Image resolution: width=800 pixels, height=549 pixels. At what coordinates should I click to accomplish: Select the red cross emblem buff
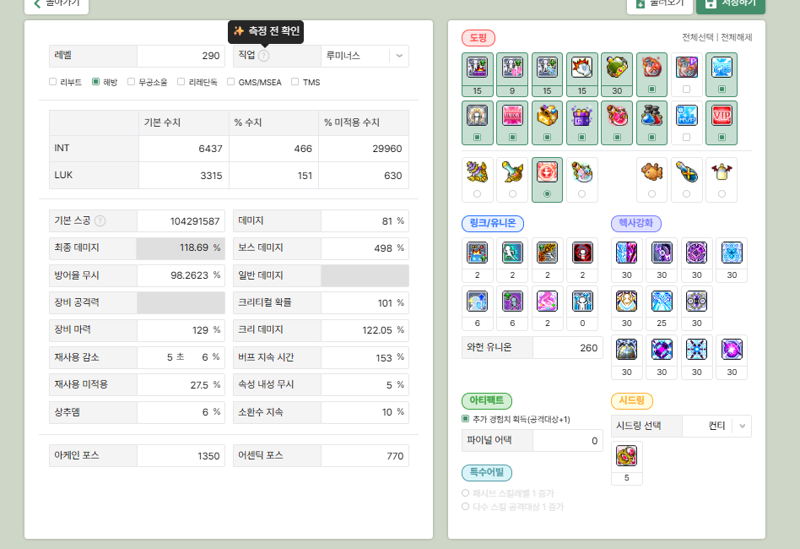[x=547, y=180]
